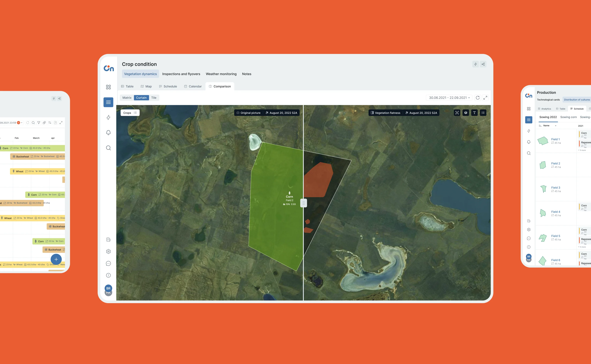
Task: Open the Schedule view tab in Crop condition
Action: [168, 86]
